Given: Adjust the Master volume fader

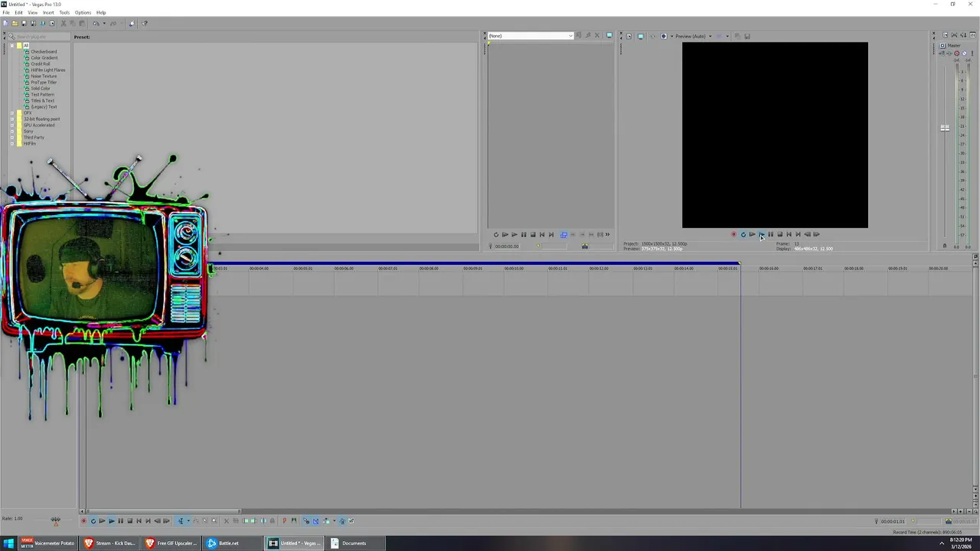Looking at the screenshot, I should pyautogui.click(x=945, y=128).
